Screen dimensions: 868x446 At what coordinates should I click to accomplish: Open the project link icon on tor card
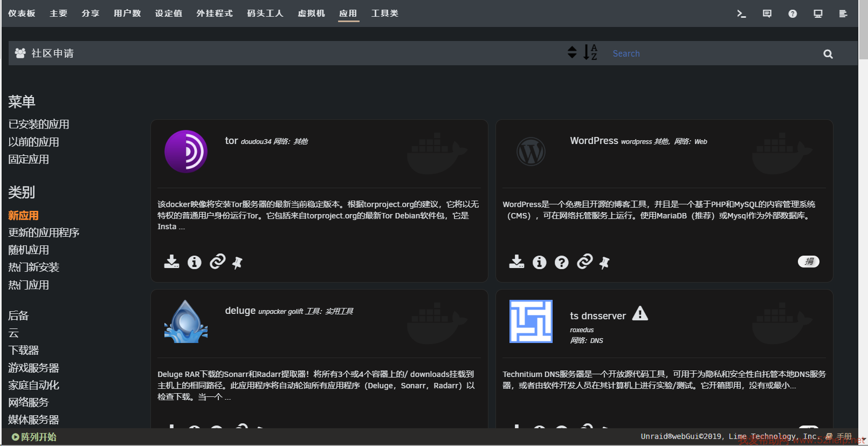pos(217,262)
